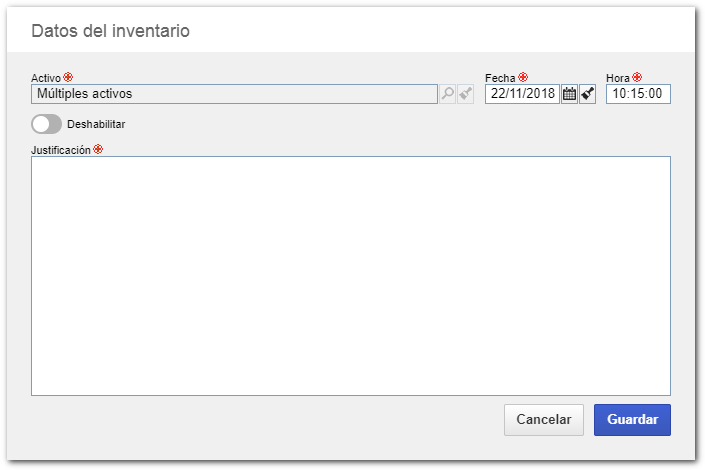Cancel the inventory data dialog
Viewport: 705px width, 470px height.
pos(544,420)
